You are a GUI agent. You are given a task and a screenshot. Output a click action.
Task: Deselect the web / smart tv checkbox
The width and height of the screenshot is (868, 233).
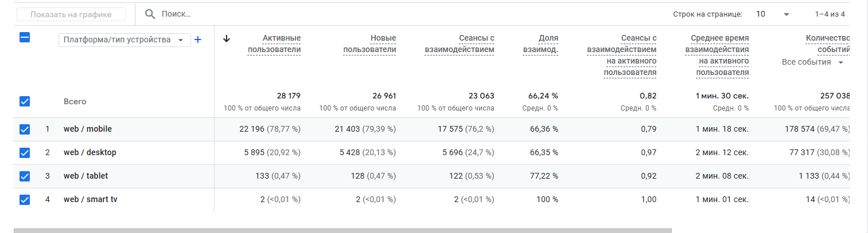25,200
